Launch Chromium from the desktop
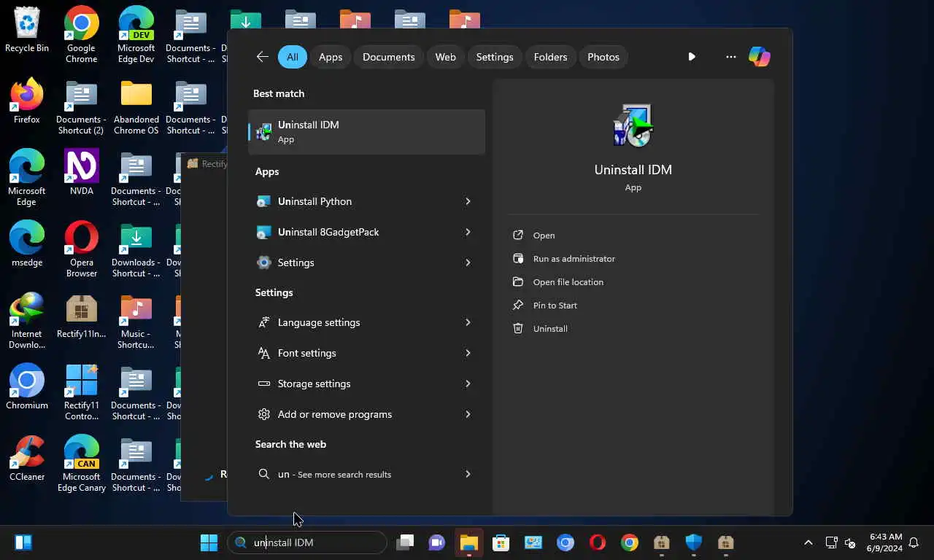 27,386
